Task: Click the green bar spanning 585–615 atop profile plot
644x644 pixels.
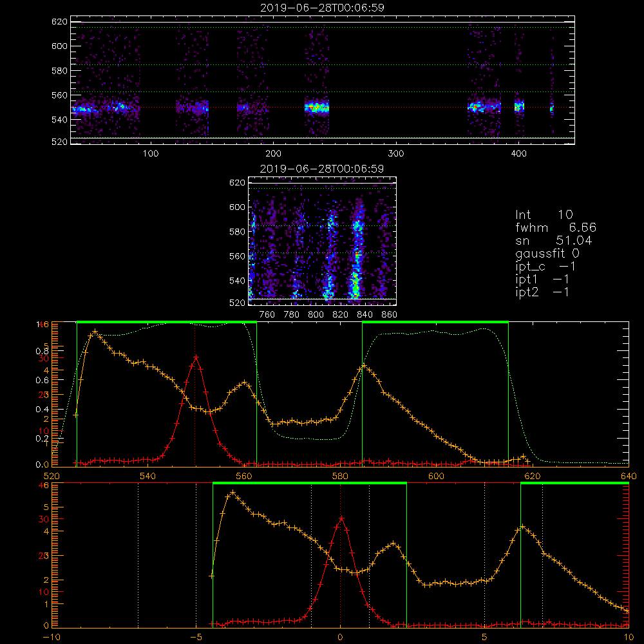Action: tap(435, 323)
